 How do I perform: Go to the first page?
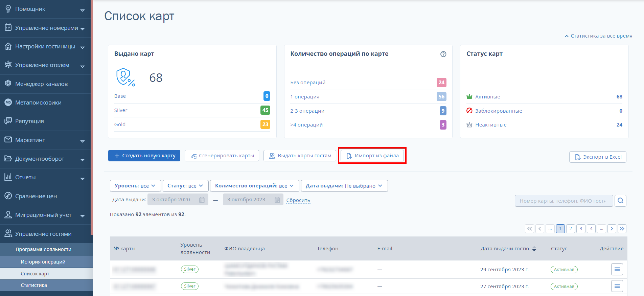pyautogui.click(x=530, y=229)
